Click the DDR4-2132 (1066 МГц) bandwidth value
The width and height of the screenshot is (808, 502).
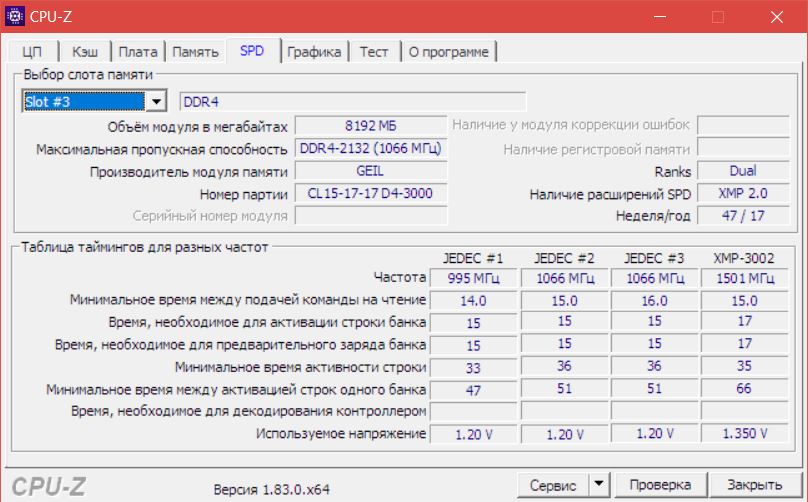[371, 148]
